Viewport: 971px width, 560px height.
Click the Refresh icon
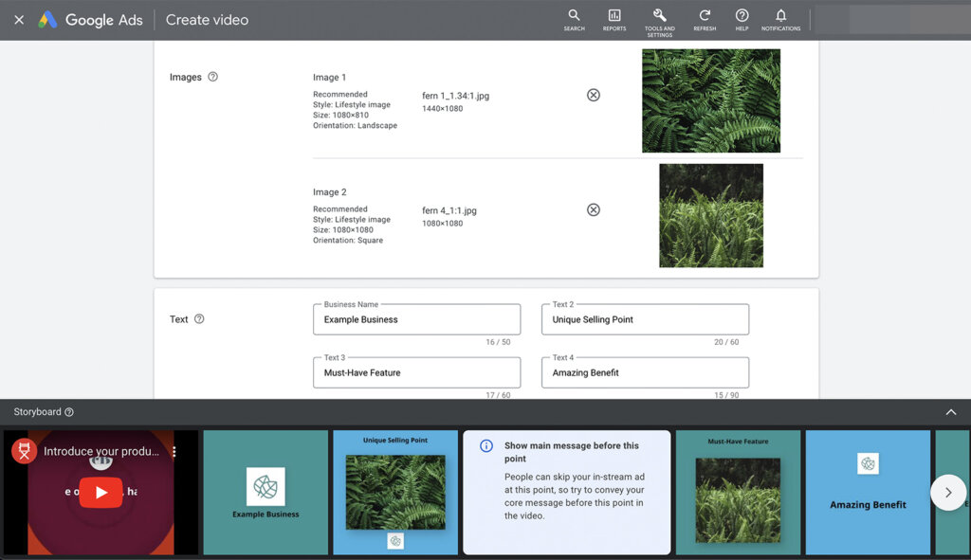[705, 16]
